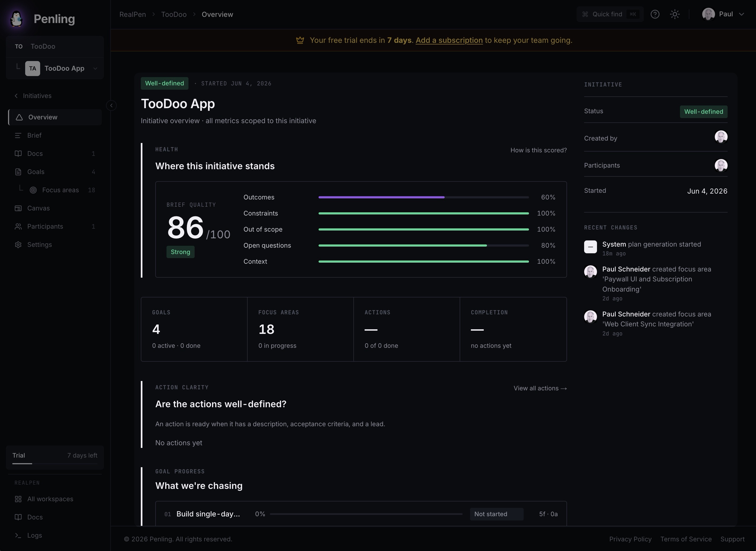Screen dimensions: 756x551
Task: Open the Web Client Sync Integration change
Action: pyautogui.click(x=655, y=323)
